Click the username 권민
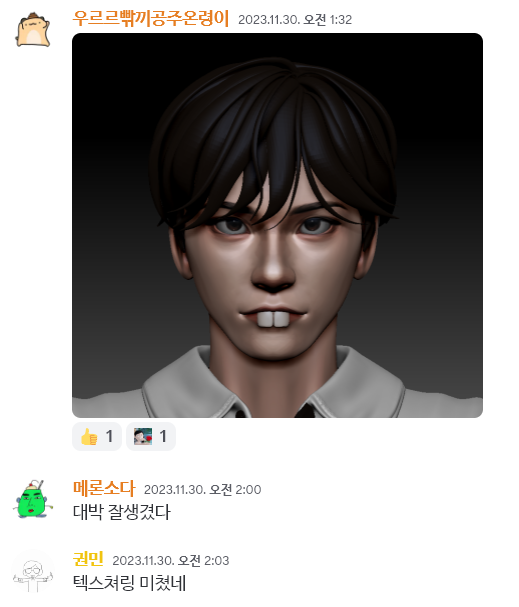This screenshot has width=519, height=607. click(x=88, y=559)
